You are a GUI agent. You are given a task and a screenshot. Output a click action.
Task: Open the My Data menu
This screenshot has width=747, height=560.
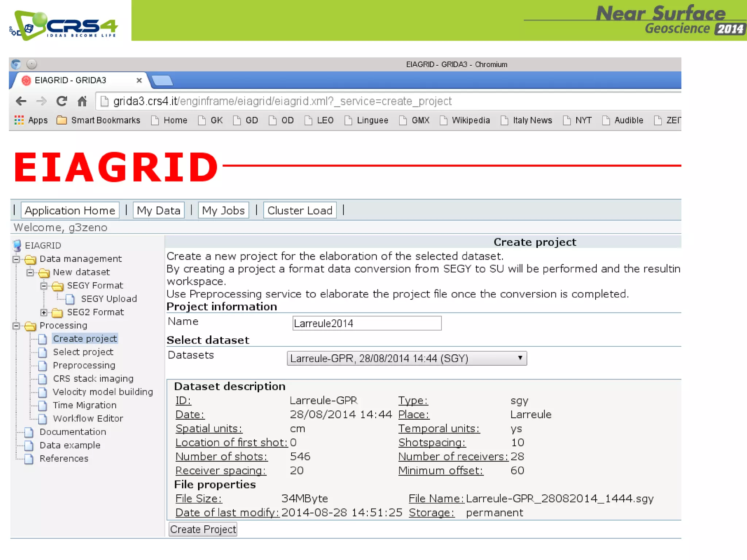tap(159, 210)
